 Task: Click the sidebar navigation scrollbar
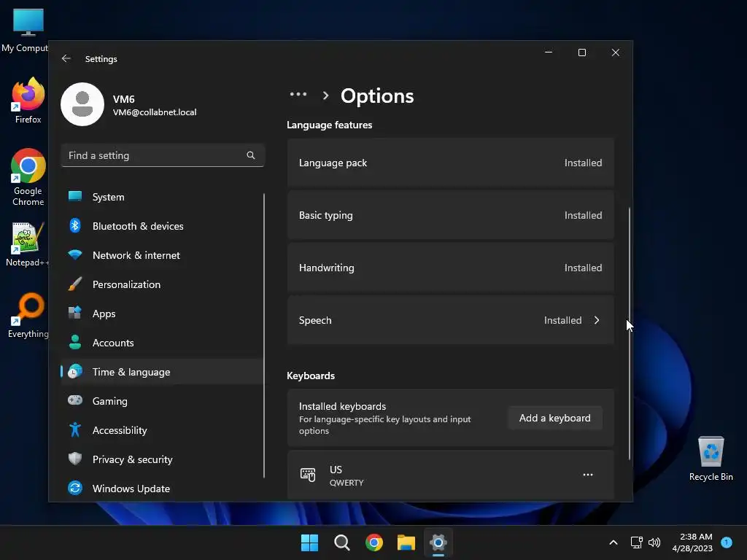[264, 335]
